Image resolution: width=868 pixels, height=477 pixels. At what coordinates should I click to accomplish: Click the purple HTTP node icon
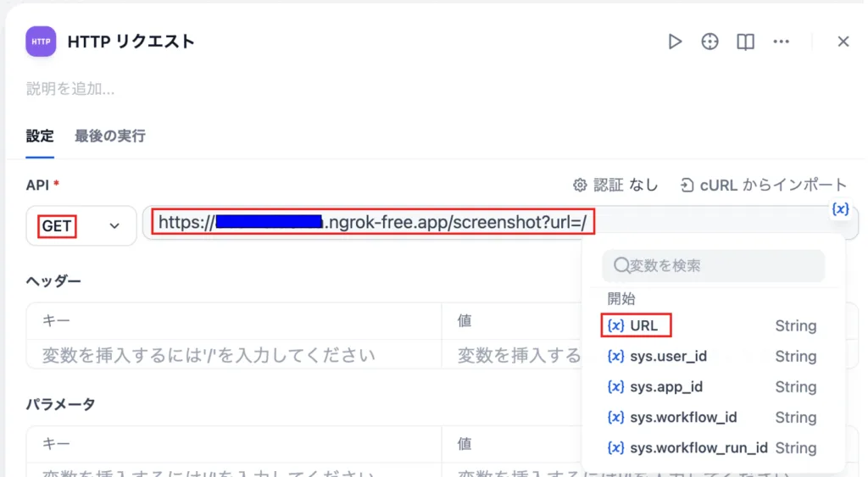[x=41, y=42]
